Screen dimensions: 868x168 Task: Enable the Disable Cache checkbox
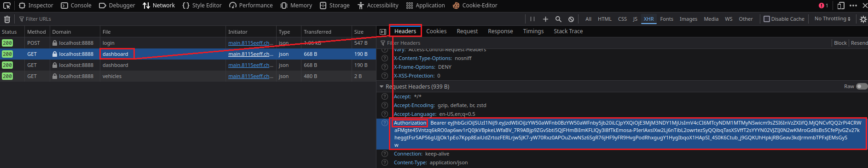(x=767, y=19)
